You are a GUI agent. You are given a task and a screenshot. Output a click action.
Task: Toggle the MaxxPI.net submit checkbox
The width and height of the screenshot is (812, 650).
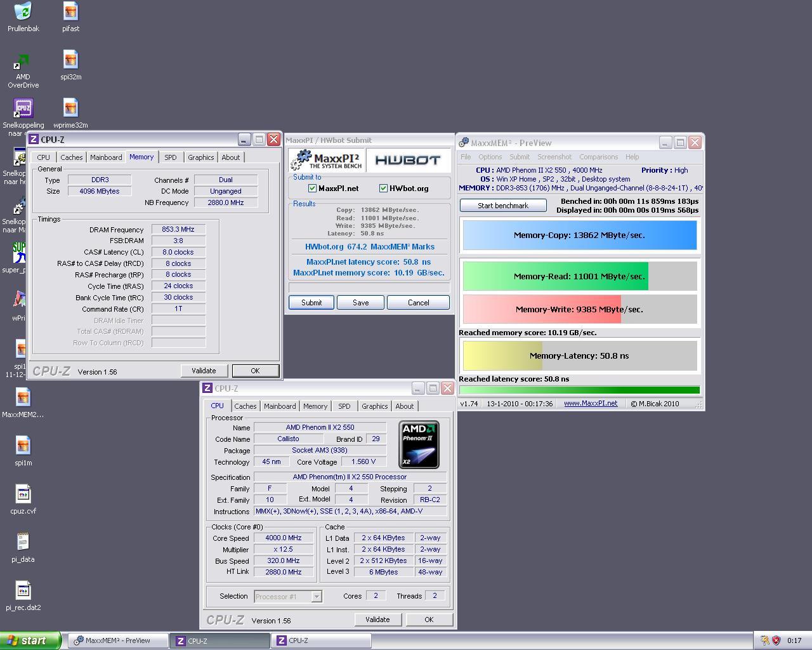(x=312, y=188)
